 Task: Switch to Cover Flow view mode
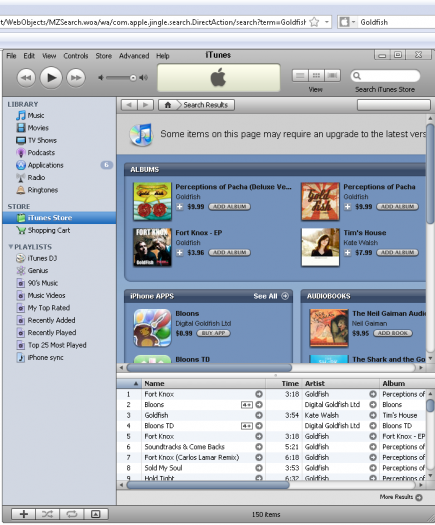[332, 76]
